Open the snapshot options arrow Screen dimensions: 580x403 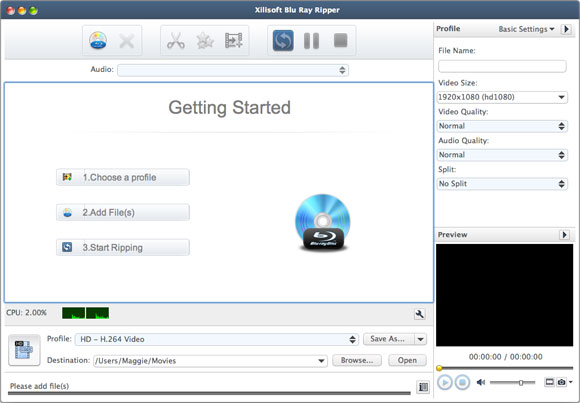tap(571, 382)
